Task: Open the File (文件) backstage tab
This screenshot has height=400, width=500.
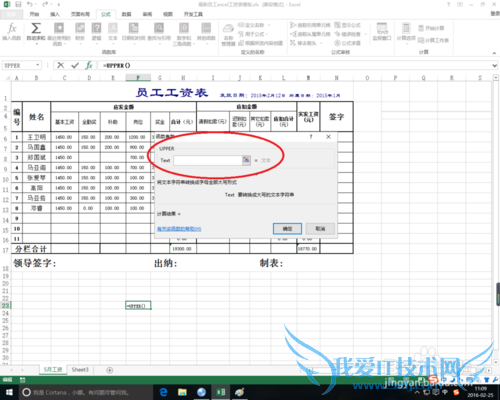Action: tap(11, 14)
